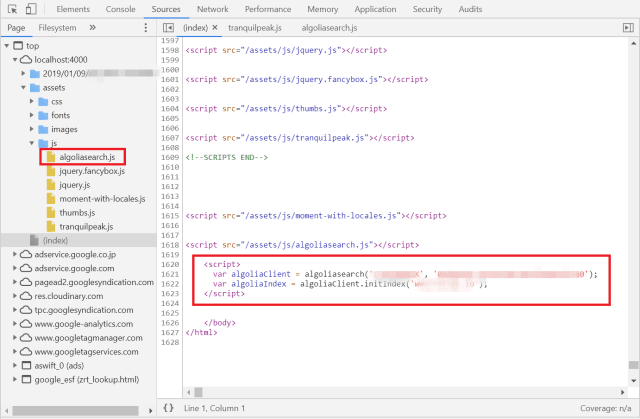640x419 pixels.
Task: Expand the fonts folder
Action: (31, 115)
